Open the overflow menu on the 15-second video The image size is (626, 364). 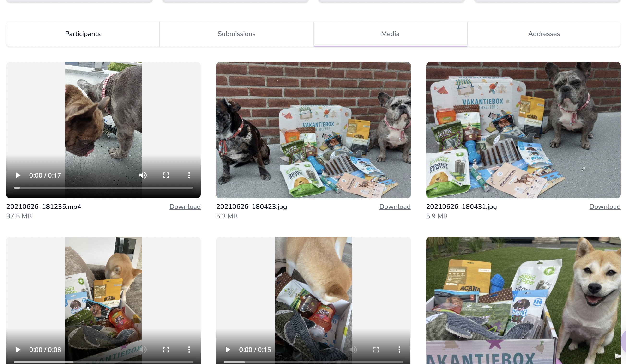coord(399,350)
